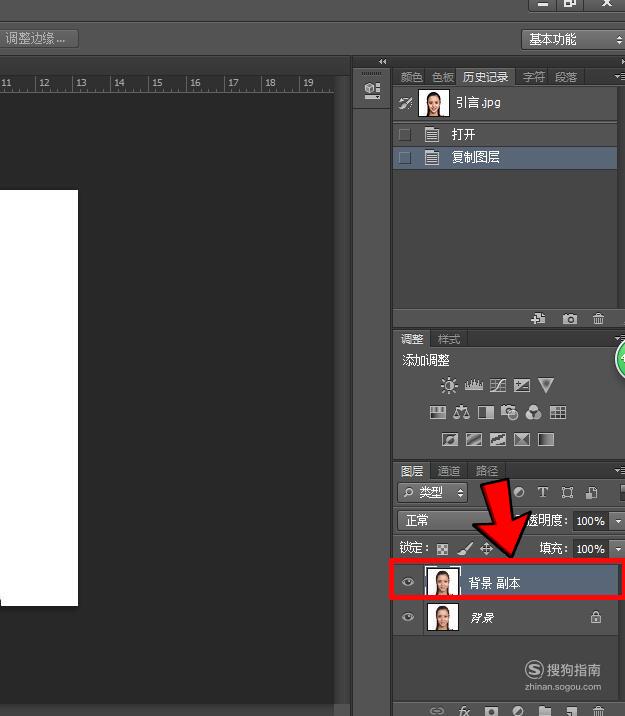Set history brush source to 复制图层 state

[404, 158]
